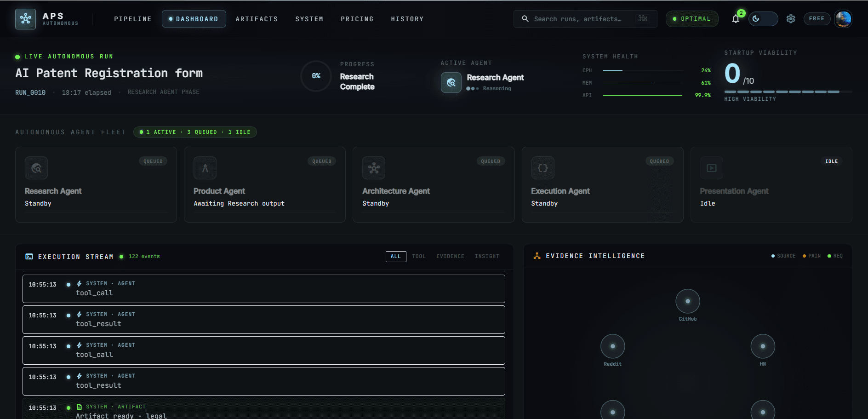This screenshot has width=868, height=419.
Task: Click the API health bar
Action: [x=643, y=95]
